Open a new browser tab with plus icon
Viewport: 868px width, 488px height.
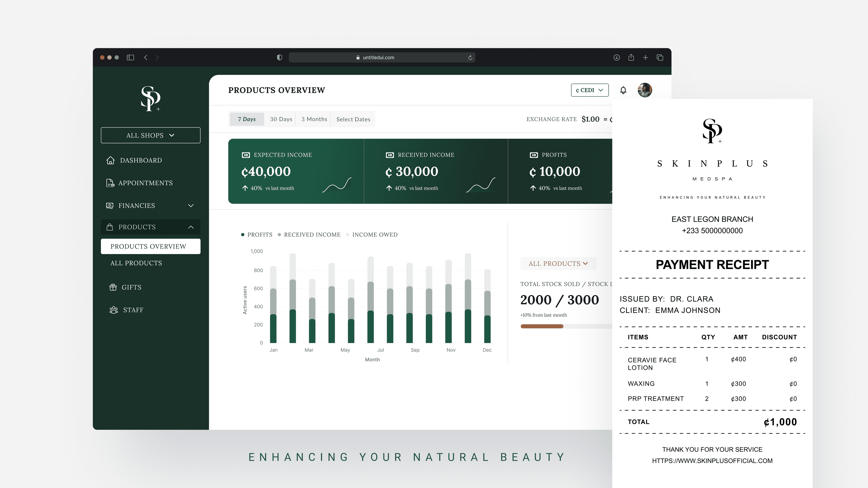pos(645,58)
